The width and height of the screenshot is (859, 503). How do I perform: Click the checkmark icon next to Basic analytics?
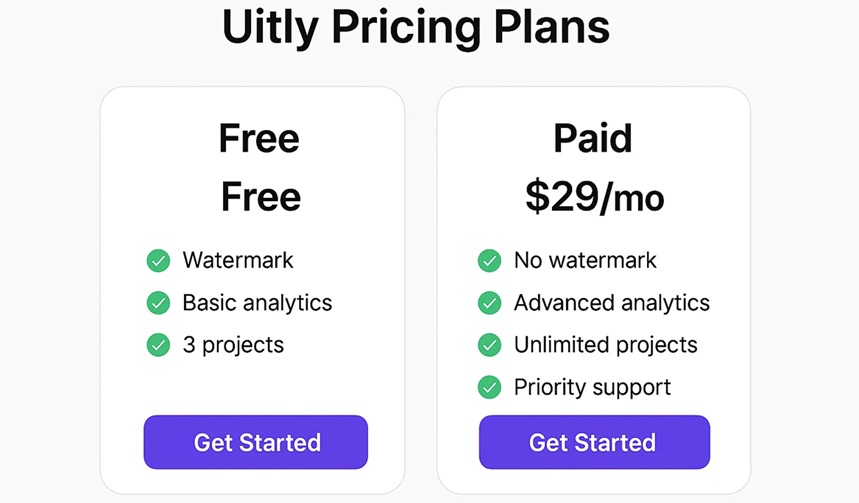(158, 302)
